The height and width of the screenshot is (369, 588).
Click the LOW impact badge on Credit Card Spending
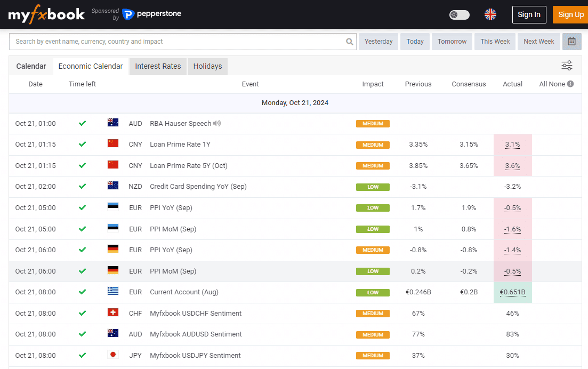click(373, 187)
